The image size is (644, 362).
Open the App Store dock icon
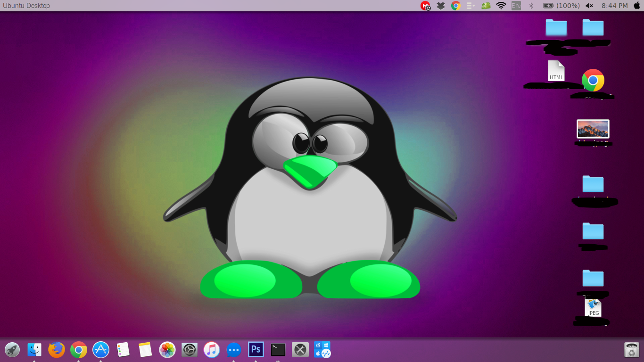[x=101, y=350]
